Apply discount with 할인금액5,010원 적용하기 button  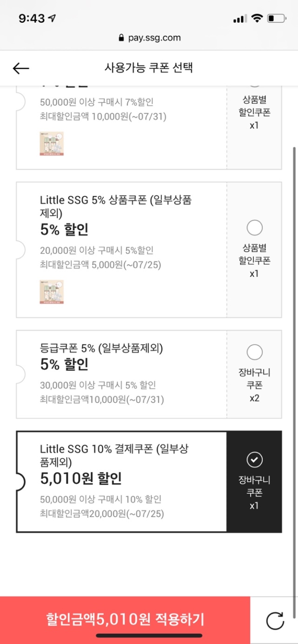click(125, 620)
